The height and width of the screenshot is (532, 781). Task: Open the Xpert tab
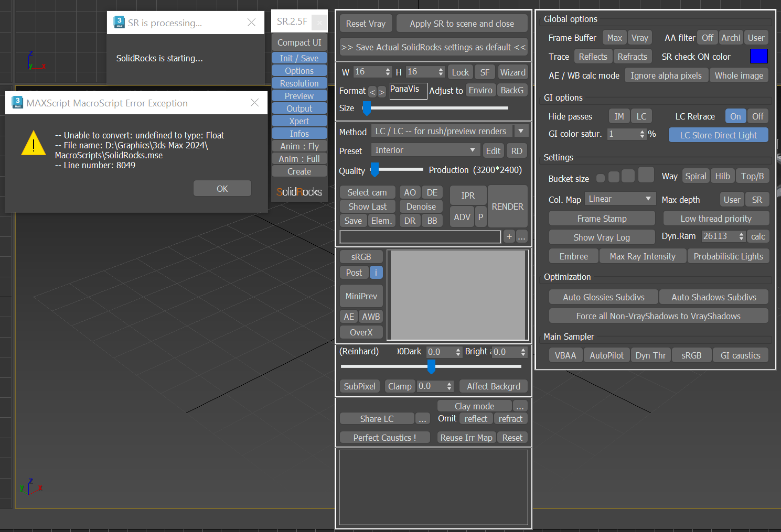pyautogui.click(x=299, y=121)
